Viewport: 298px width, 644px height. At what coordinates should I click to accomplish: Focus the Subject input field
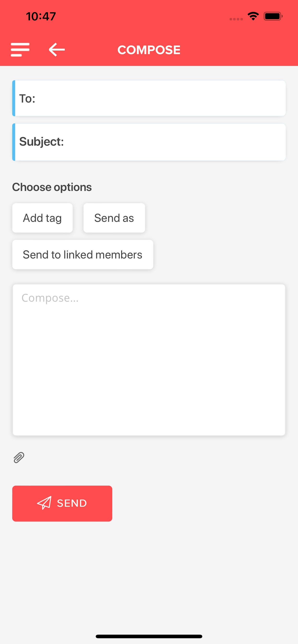[149, 142]
